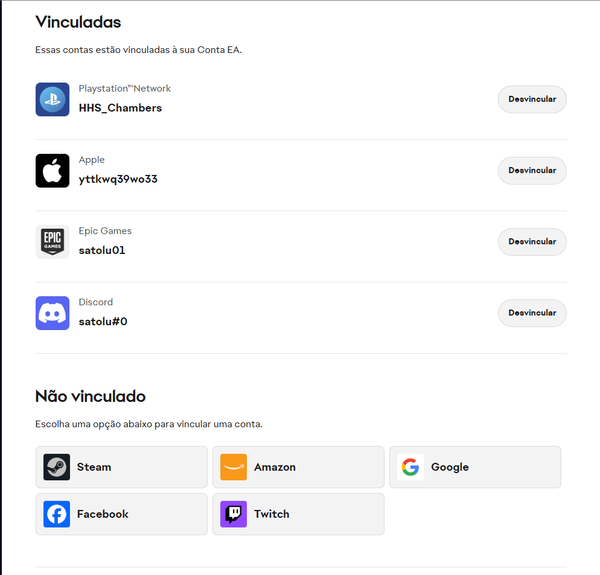This screenshot has width=600, height=575.
Task: Link a Facebook account
Action: (x=121, y=514)
